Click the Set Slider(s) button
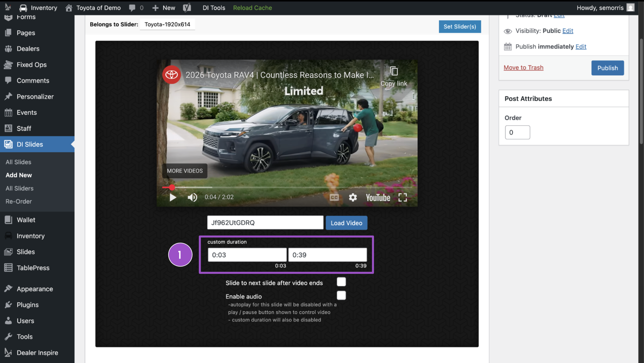Viewport: 644px width, 363px height. pos(460,26)
